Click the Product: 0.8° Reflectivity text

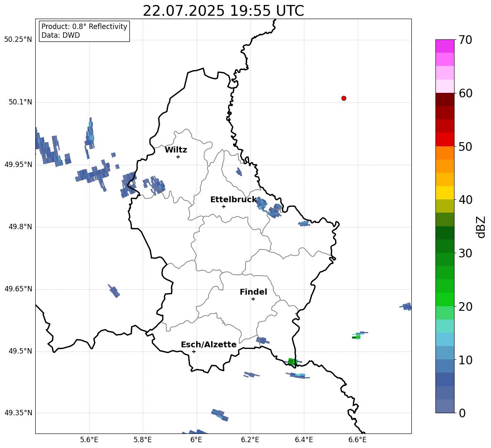click(84, 27)
